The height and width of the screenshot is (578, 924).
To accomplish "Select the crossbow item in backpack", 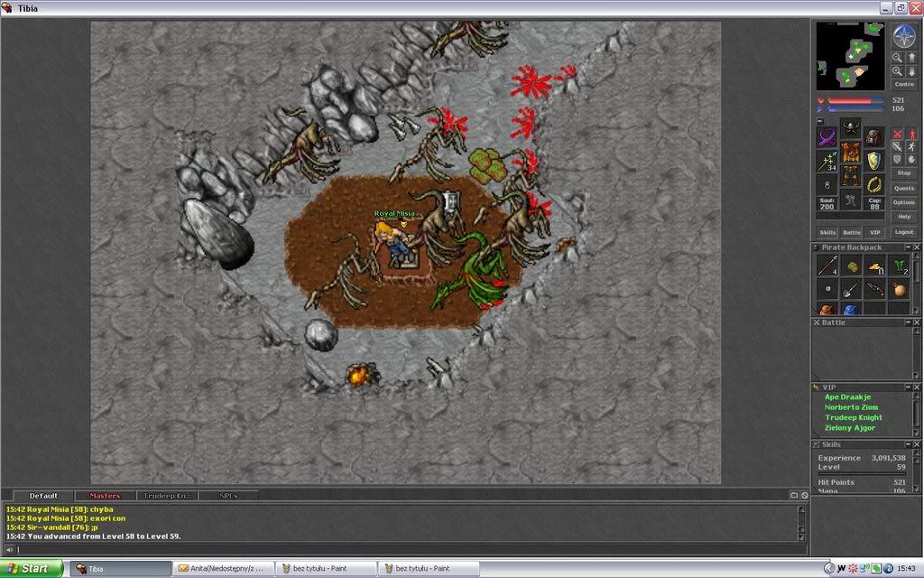I will point(875,290).
